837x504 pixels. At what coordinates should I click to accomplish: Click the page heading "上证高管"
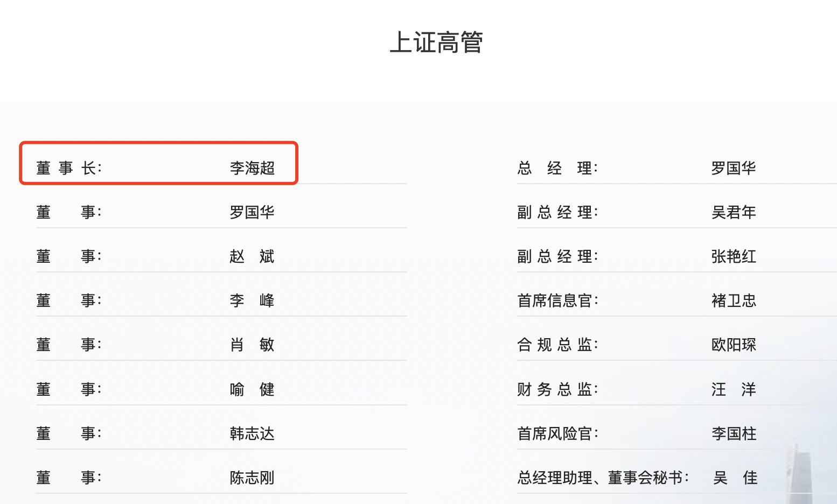[436, 43]
